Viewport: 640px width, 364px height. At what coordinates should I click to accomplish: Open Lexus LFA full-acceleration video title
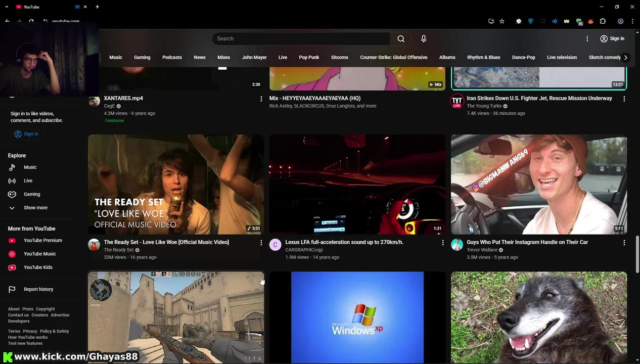344,242
